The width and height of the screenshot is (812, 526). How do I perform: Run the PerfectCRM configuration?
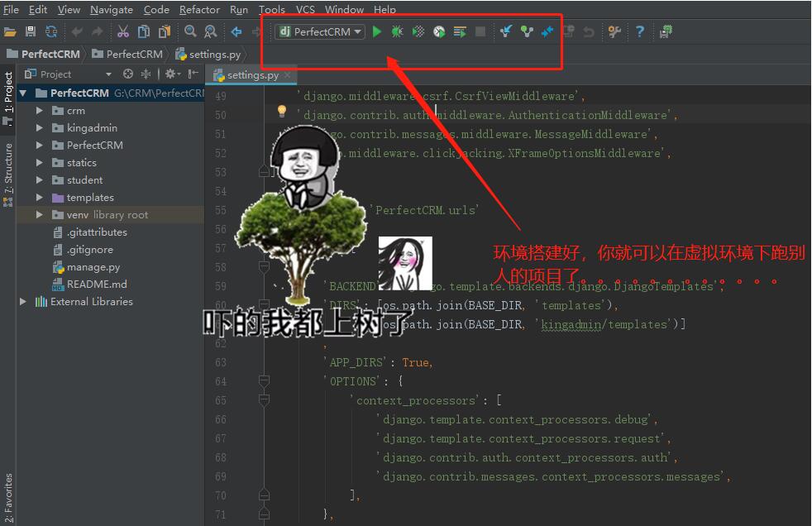pos(377,31)
